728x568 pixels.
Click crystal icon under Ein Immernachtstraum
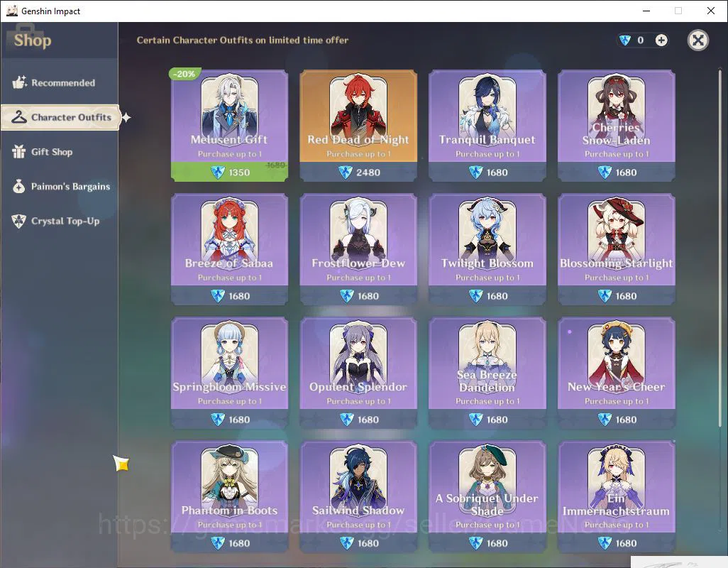pos(605,543)
